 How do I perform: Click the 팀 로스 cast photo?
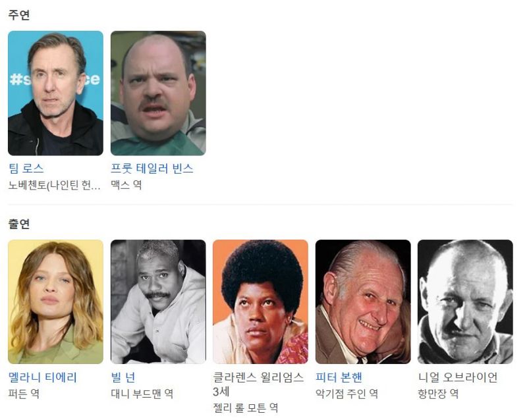tap(55, 93)
